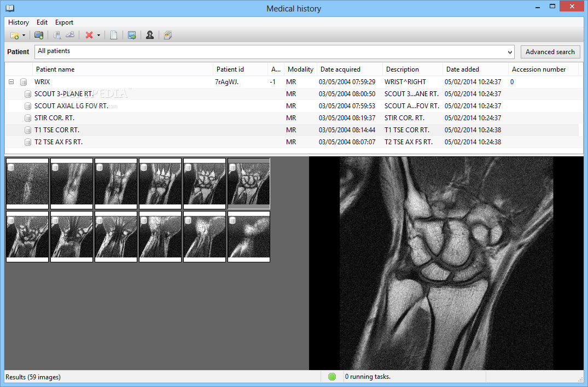Click the Medical history book icon in title bar
Screen dimensions: 588x387
tap(10, 8)
